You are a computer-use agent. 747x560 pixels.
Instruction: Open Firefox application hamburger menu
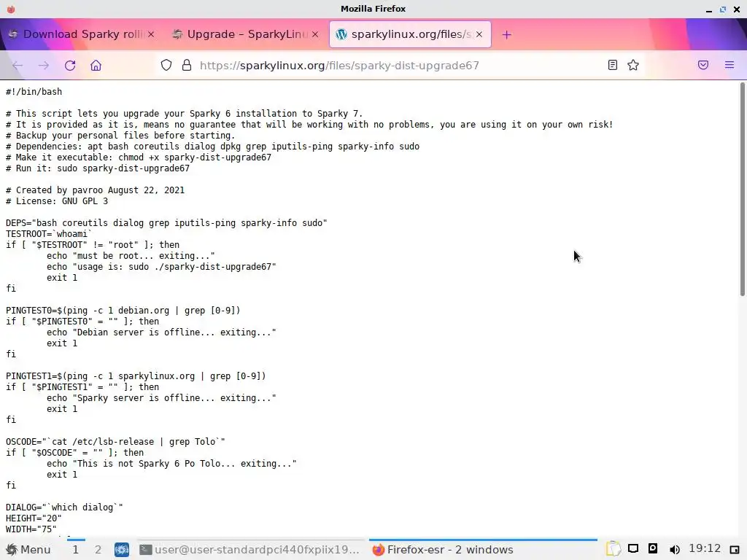tap(729, 65)
